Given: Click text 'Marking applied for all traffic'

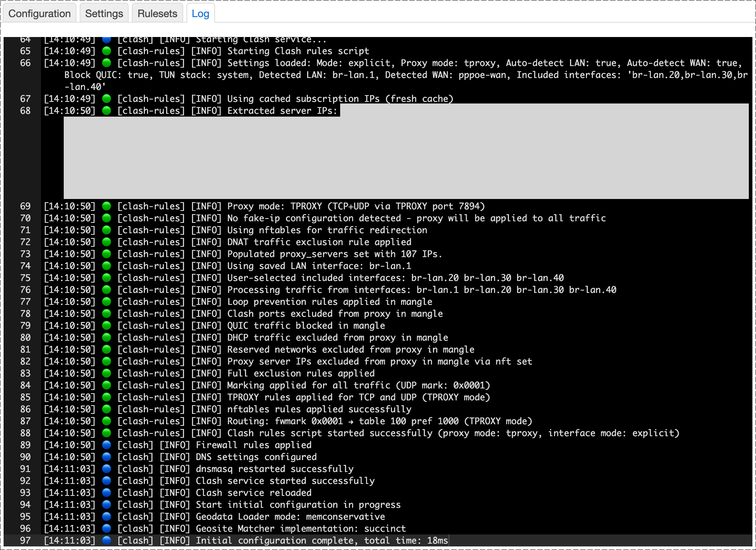Looking at the screenshot, I should pos(309,385).
